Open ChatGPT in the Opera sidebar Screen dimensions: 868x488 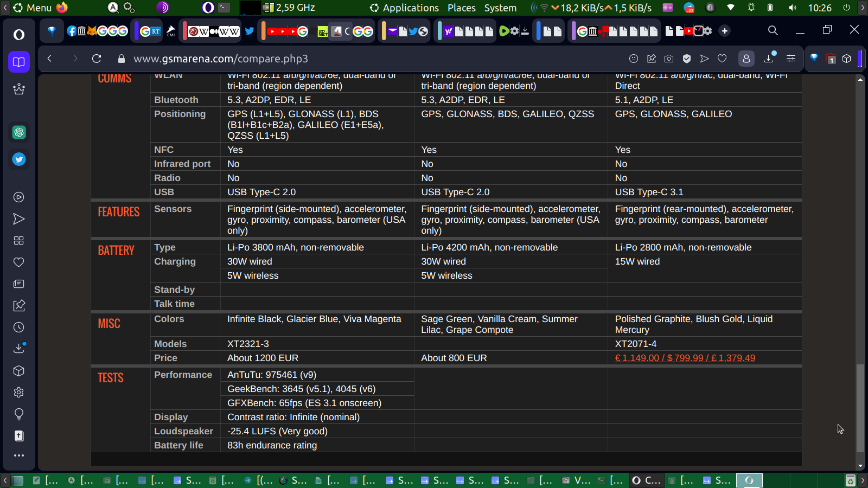(x=19, y=132)
